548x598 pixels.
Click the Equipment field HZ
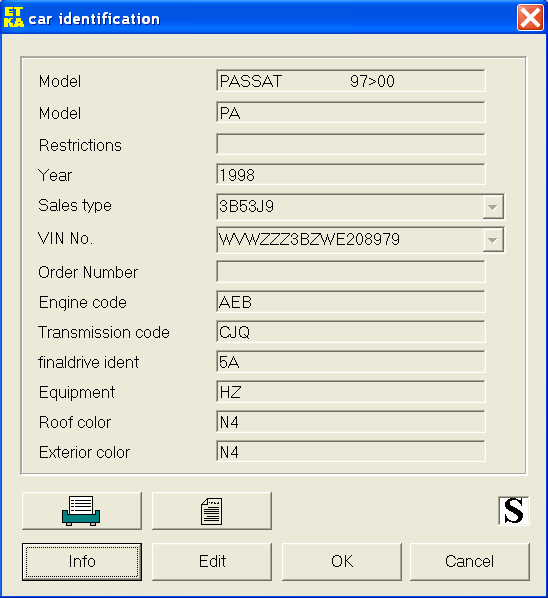point(351,392)
